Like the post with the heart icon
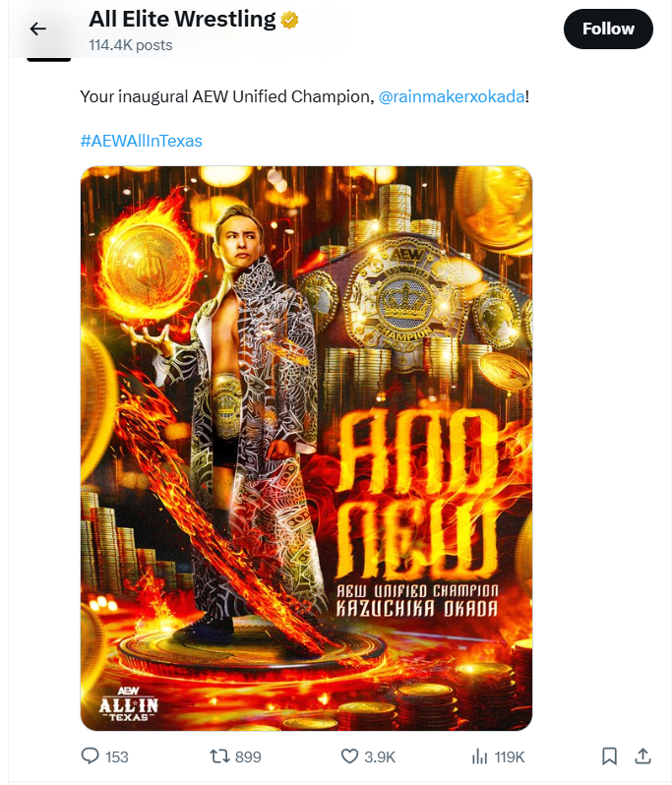Screen dimensions: 672x785 point(349,755)
